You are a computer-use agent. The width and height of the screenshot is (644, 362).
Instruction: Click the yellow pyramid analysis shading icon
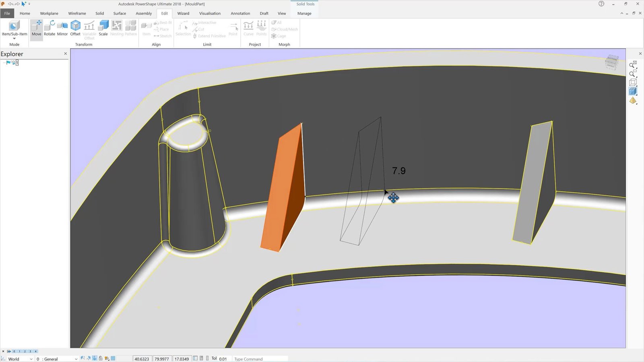point(633,100)
